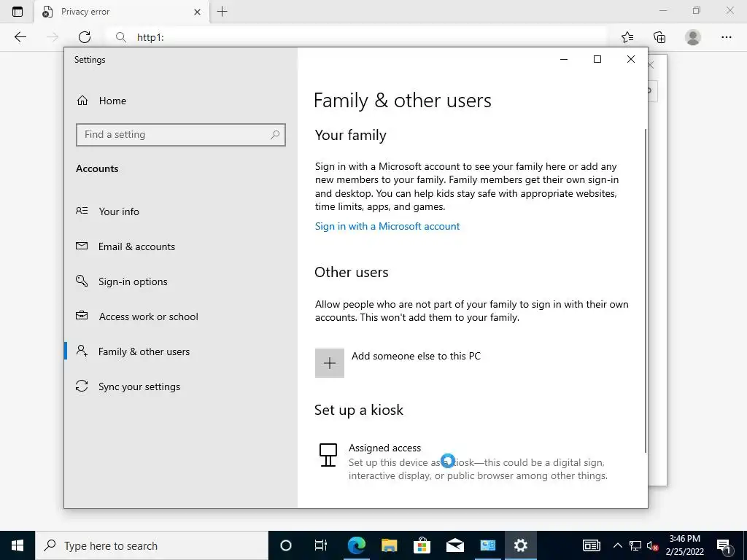Open Edge profile avatar
The width and height of the screenshot is (747, 560).
[x=693, y=37]
